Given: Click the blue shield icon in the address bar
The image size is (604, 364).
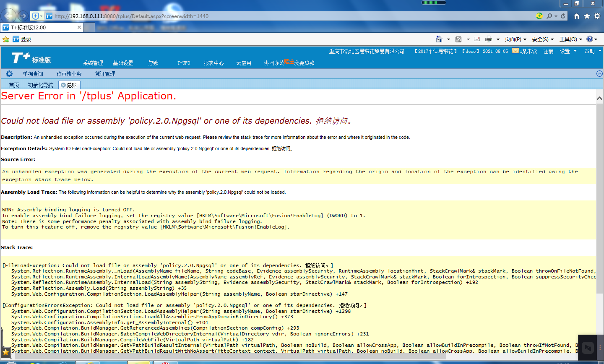Looking at the screenshot, I should (36, 16).
